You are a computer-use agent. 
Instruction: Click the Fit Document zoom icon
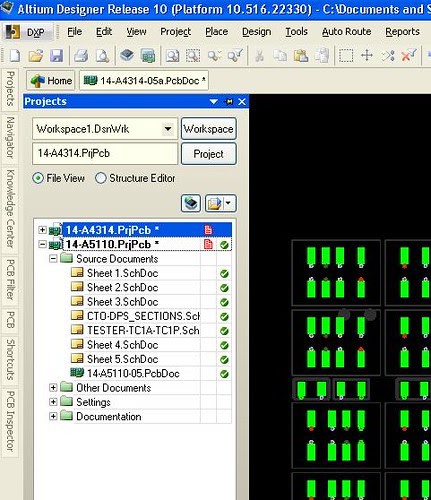point(172,56)
